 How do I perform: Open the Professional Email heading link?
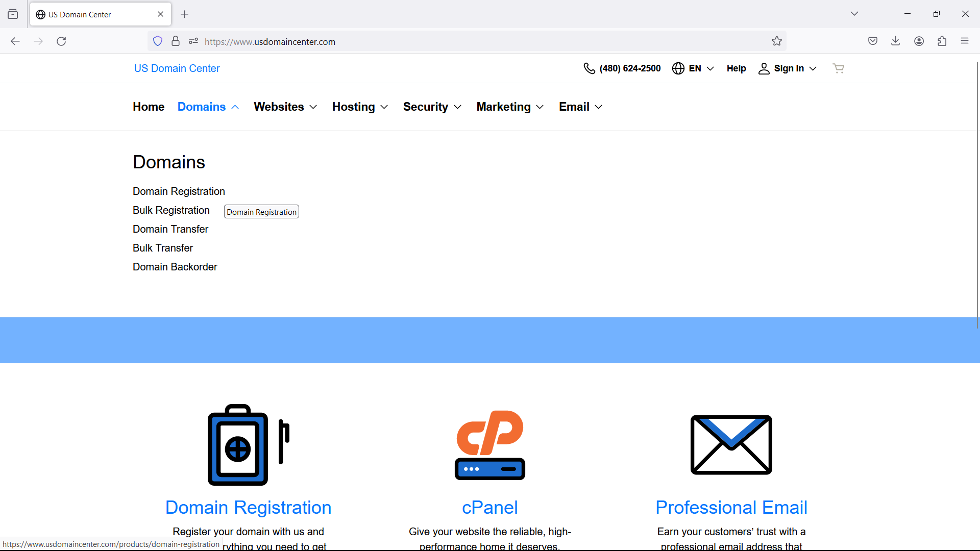(731, 507)
